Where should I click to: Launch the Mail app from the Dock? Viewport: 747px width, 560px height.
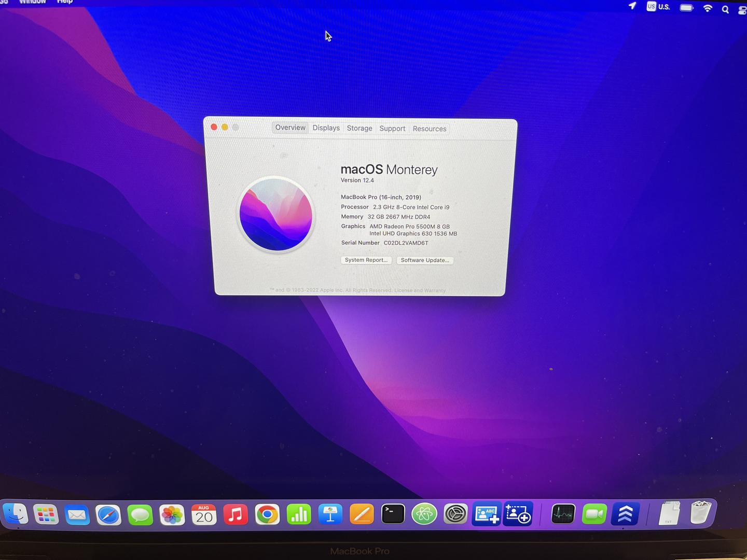pos(77,515)
